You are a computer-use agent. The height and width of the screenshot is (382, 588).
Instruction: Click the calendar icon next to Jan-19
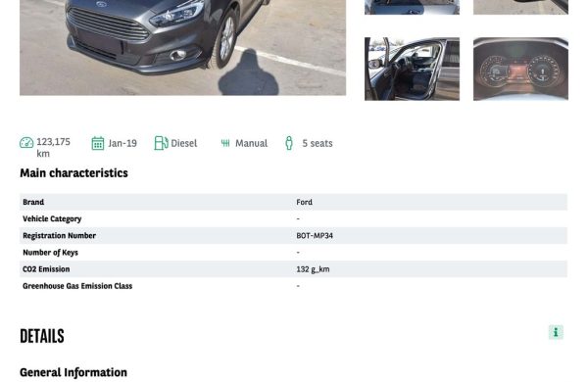(98, 143)
